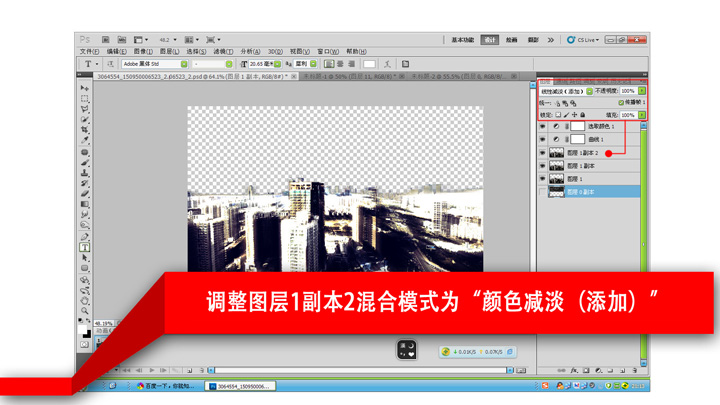Select the Eraser tool

[x=84, y=194]
